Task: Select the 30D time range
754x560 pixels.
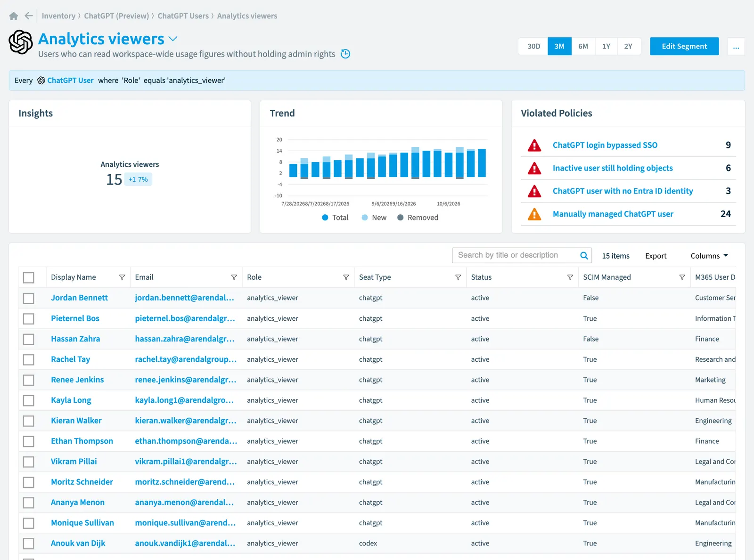Action: 533,46
